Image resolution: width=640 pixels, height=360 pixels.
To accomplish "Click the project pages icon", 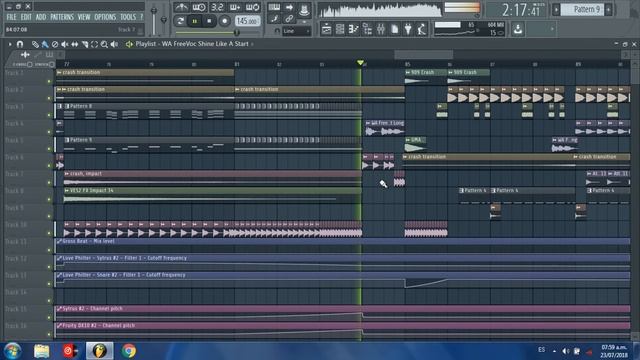I will (x=395, y=29).
